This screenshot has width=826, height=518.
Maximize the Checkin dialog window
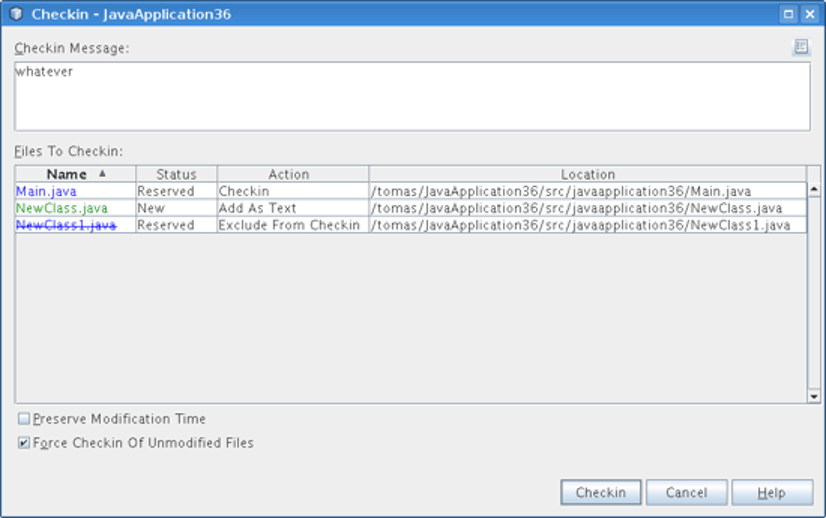(788, 14)
